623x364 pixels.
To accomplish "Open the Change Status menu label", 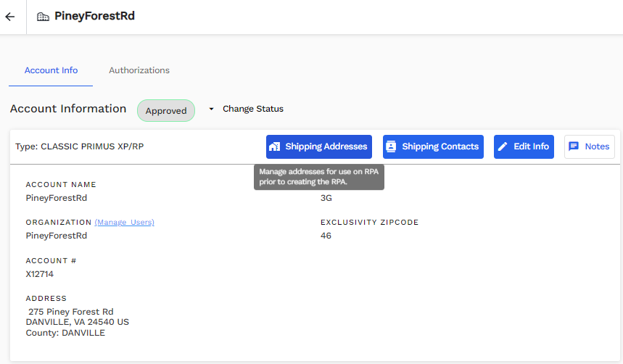I will pyautogui.click(x=252, y=109).
